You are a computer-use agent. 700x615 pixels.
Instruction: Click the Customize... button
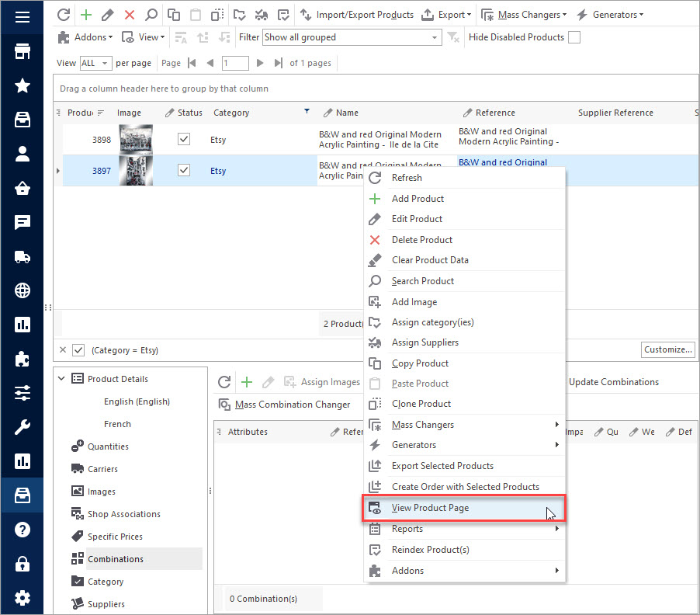click(668, 349)
